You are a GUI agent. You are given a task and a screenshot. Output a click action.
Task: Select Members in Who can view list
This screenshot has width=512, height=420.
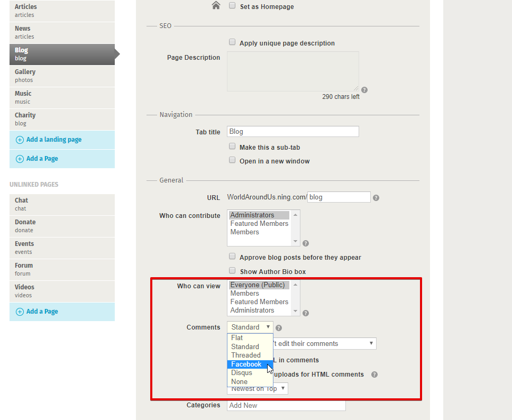pos(245,294)
